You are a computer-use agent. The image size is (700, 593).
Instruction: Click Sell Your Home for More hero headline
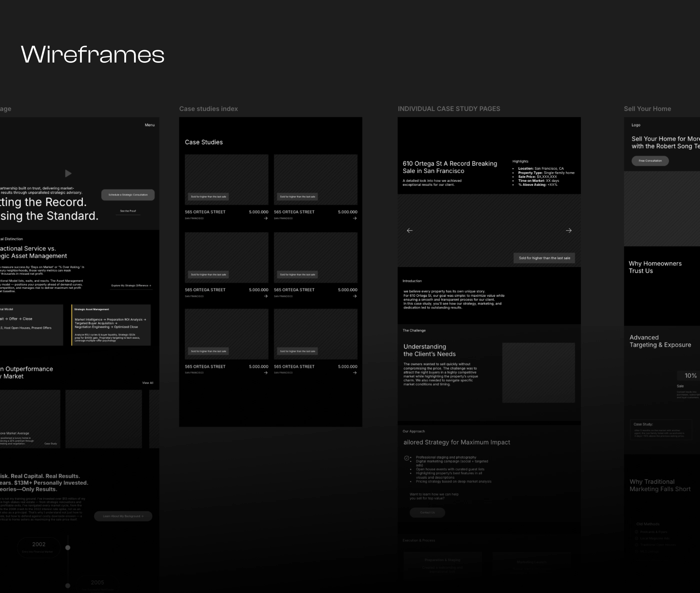click(666, 143)
